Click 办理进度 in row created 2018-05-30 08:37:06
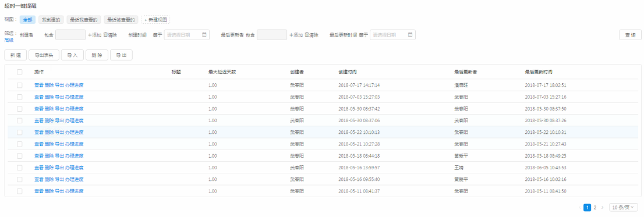Screen dimensions: 644x217 75,120
